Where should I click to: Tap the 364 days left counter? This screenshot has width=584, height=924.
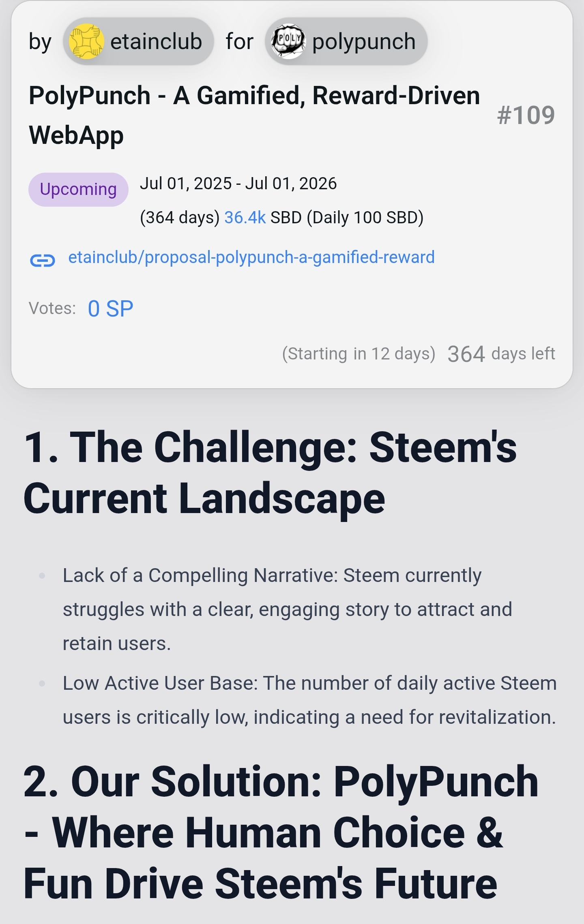tap(501, 354)
